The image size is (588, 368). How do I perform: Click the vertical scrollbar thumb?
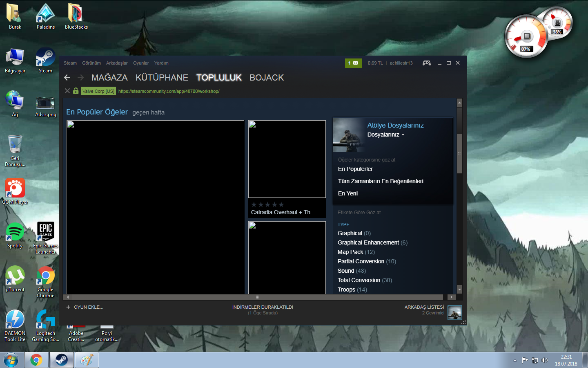459,153
